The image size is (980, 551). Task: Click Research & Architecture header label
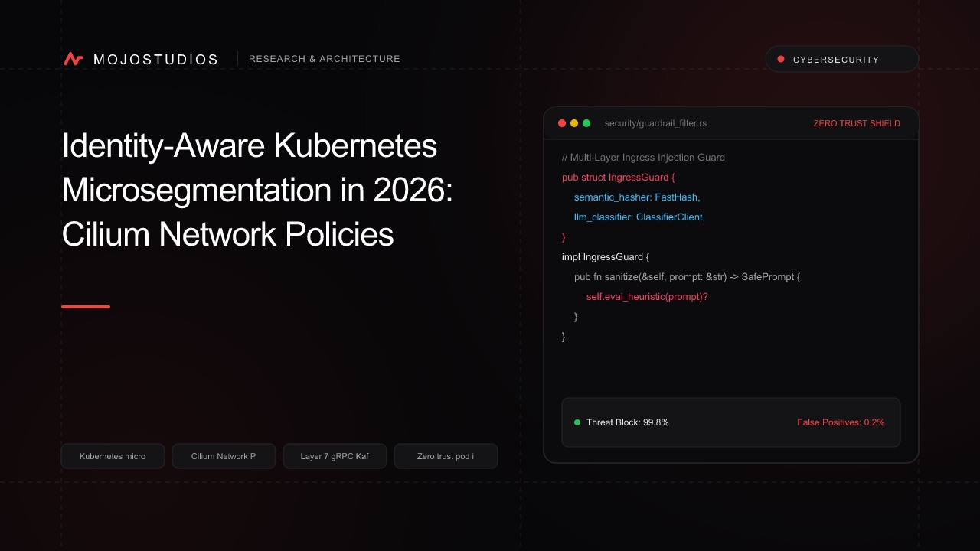point(325,59)
